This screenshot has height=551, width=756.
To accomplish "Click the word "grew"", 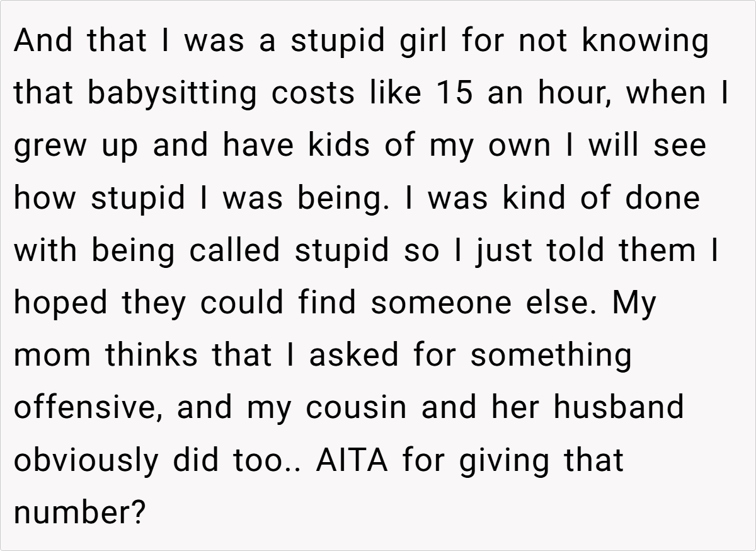I will tap(49, 146).
